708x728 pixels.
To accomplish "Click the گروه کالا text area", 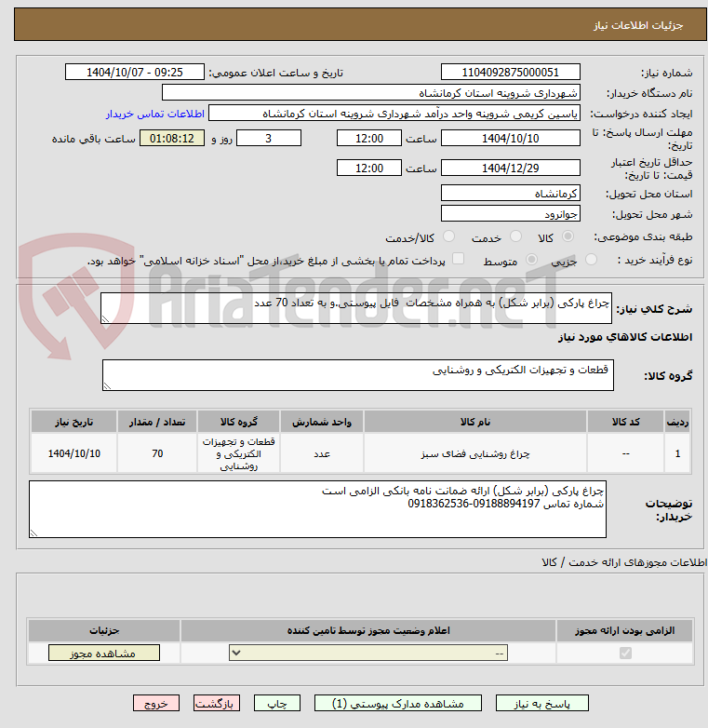I will (x=357, y=374).
